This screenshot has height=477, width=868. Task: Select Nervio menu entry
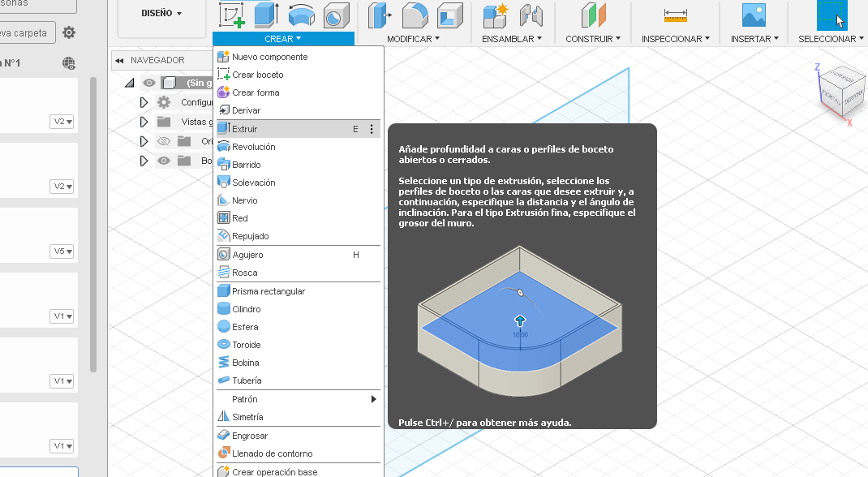pyautogui.click(x=298, y=200)
